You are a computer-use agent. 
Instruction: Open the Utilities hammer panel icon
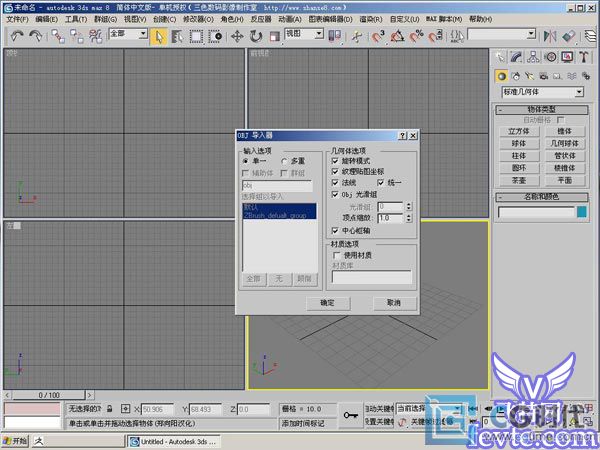click(x=584, y=57)
